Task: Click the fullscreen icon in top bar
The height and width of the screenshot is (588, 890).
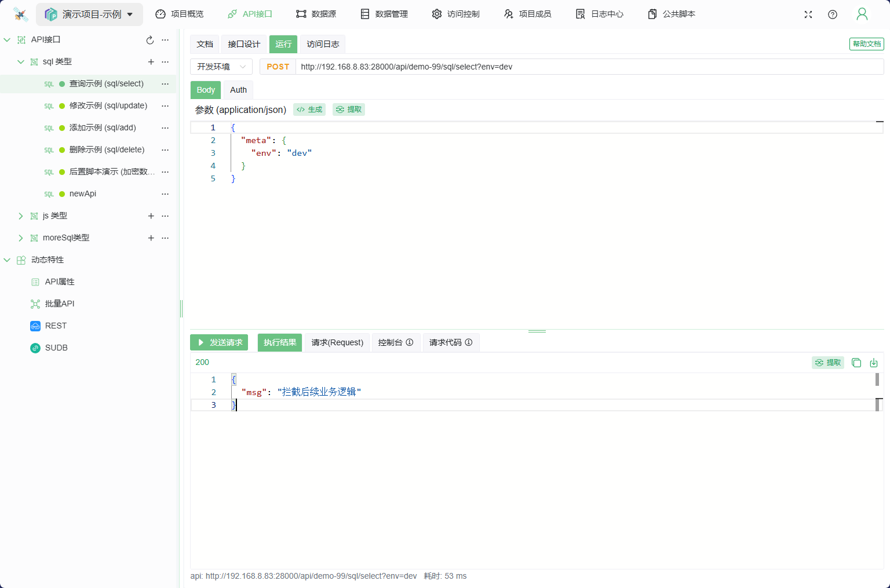Action: pos(808,14)
